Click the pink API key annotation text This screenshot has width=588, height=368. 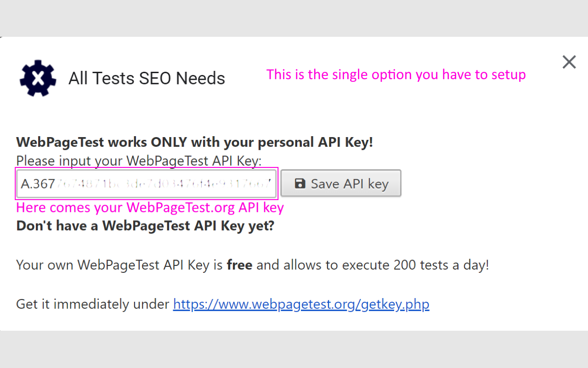pyautogui.click(x=150, y=207)
